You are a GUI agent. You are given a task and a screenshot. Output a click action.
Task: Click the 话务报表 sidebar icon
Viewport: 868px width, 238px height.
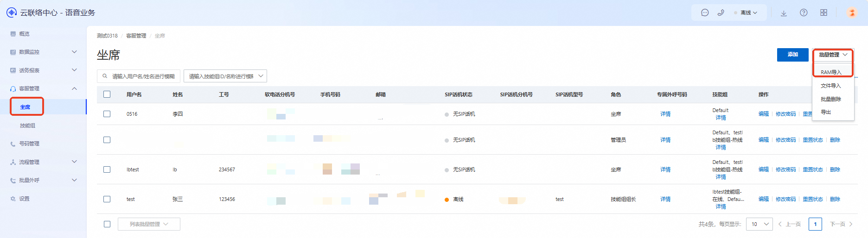[x=13, y=70]
